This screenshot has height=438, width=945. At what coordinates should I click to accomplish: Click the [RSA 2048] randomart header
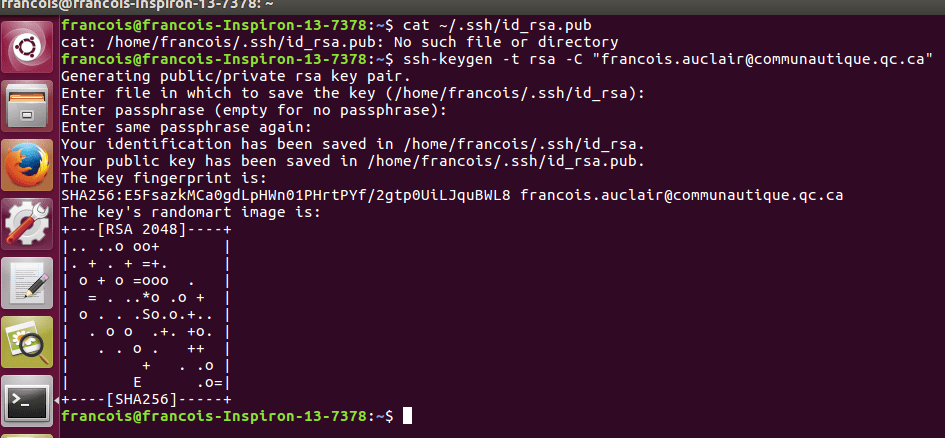(146, 230)
